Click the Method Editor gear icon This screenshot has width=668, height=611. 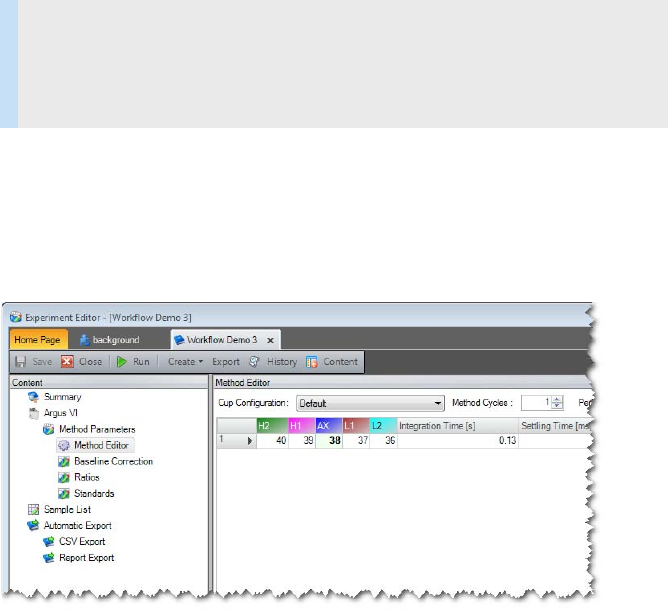[x=64, y=445]
